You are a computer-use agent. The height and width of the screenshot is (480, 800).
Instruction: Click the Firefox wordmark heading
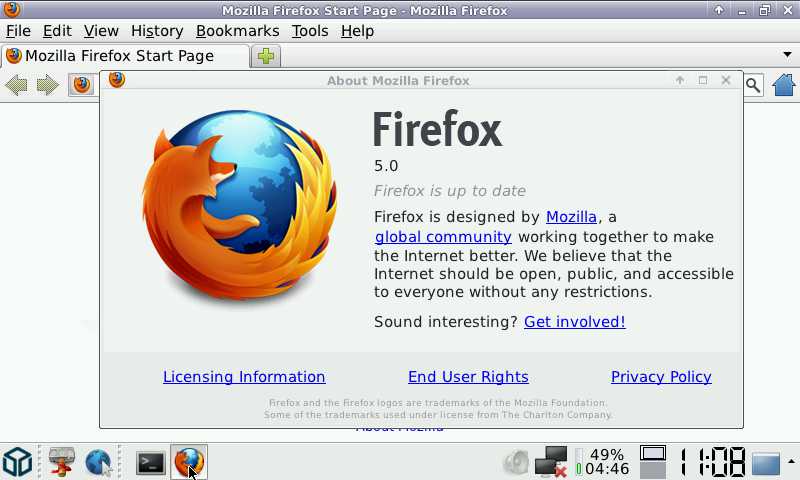coord(438,130)
